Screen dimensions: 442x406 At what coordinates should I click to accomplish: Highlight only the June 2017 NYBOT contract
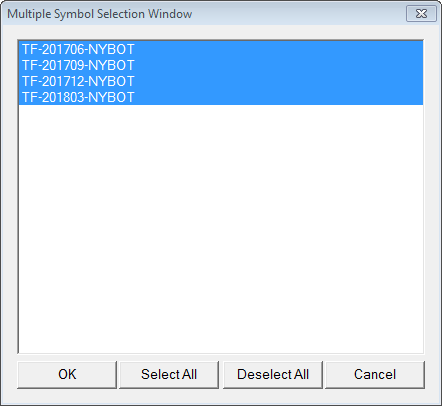tap(221, 49)
